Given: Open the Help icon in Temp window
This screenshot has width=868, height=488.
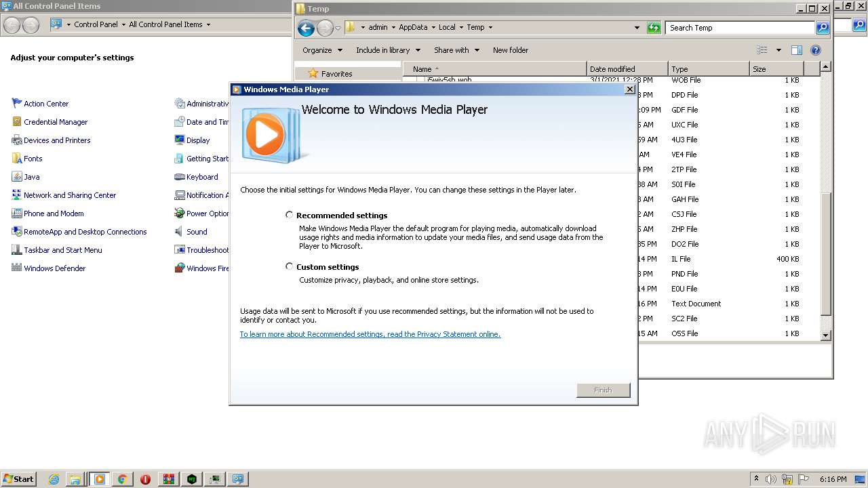Looking at the screenshot, I should pos(816,50).
